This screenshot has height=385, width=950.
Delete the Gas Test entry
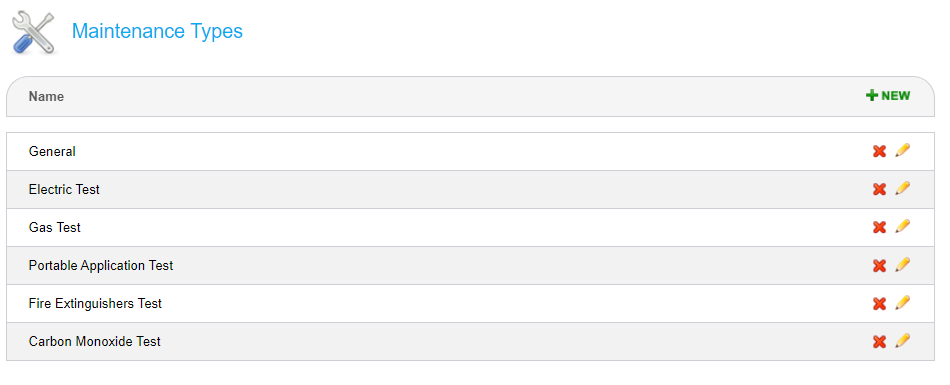(879, 227)
